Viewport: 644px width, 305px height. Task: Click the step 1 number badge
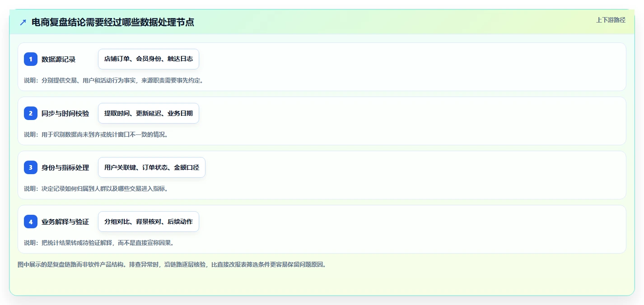(31, 59)
